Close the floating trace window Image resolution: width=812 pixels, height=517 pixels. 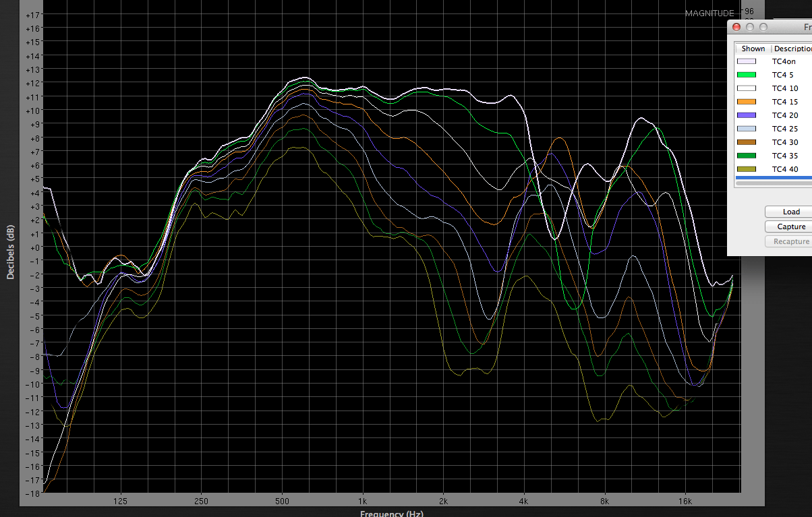tap(736, 27)
